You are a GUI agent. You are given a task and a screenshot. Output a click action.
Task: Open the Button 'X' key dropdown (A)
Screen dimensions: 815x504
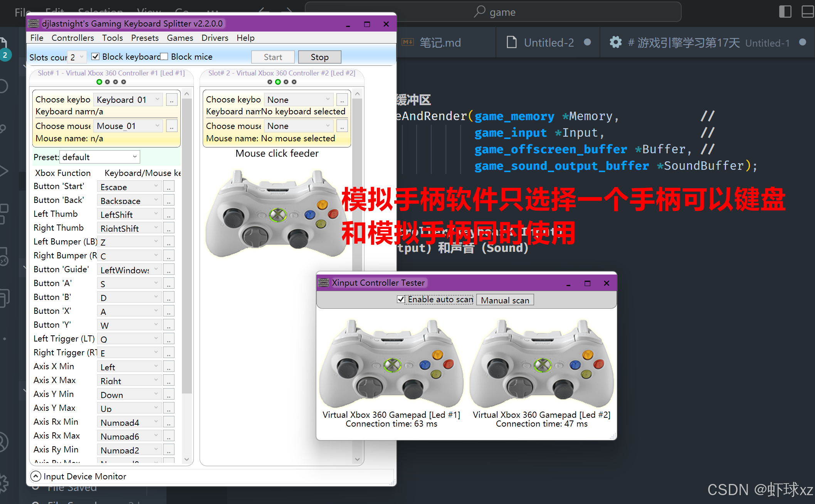click(x=129, y=311)
